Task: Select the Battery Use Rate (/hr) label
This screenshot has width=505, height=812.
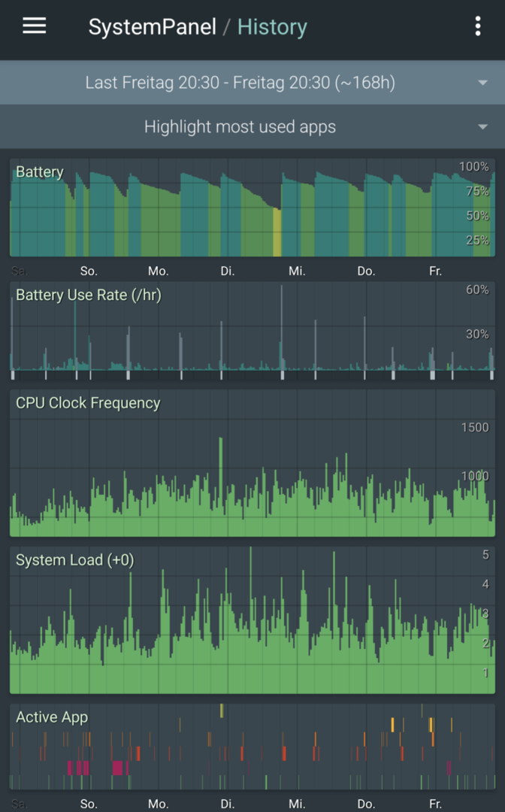Action: [x=89, y=295]
